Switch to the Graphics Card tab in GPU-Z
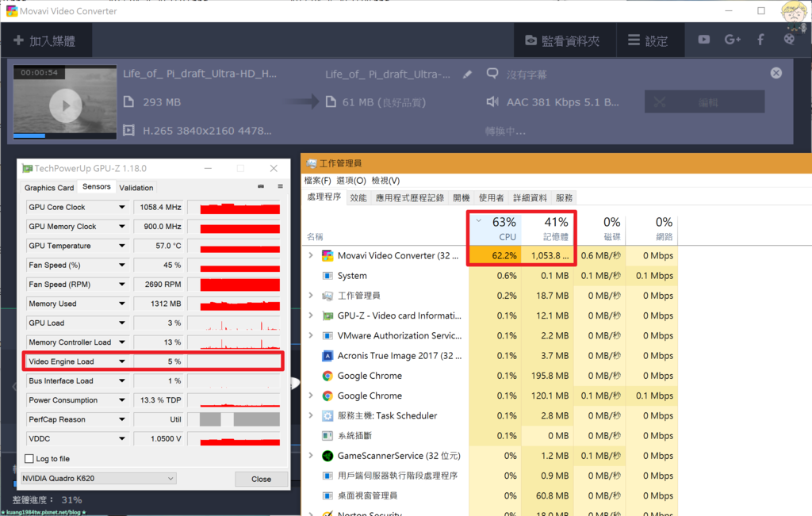The image size is (812, 516). tap(49, 188)
